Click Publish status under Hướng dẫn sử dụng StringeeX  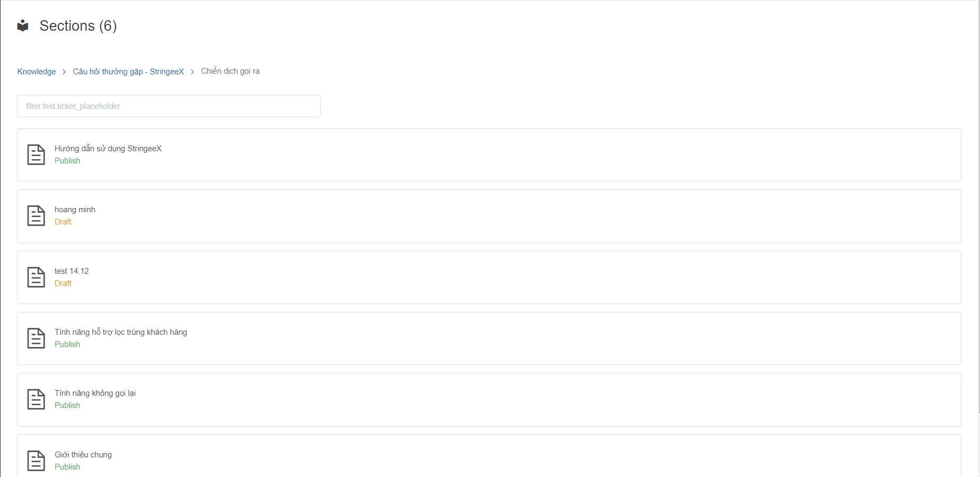click(67, 161)
